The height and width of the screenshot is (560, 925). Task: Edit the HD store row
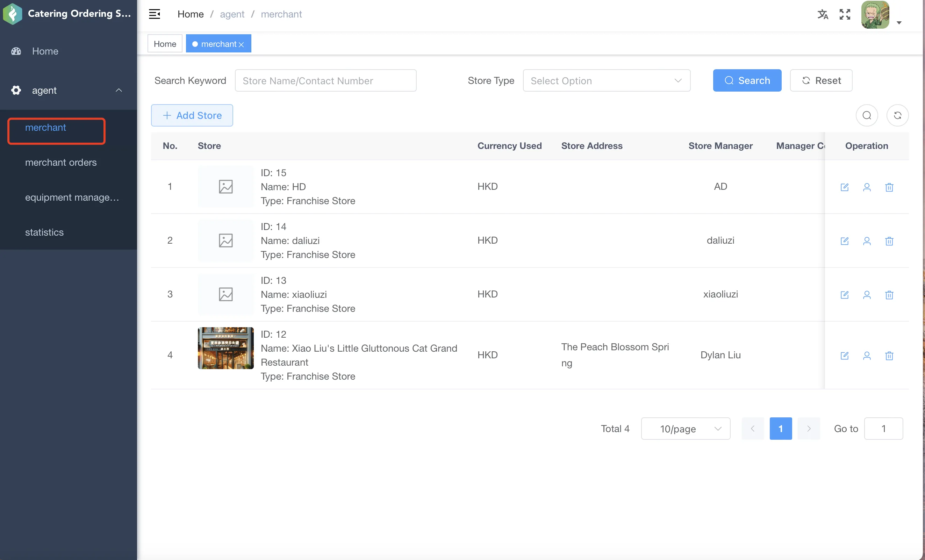[844, 187]
